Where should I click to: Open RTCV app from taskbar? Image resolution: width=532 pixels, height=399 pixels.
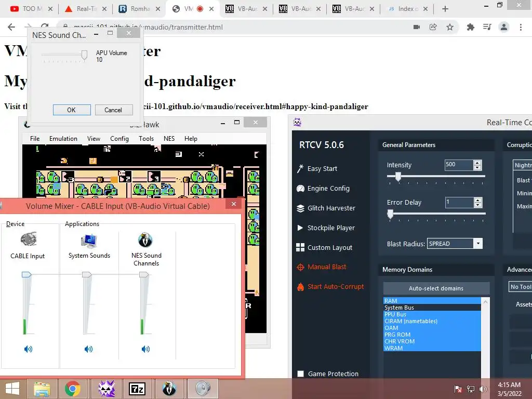(106, 389)
